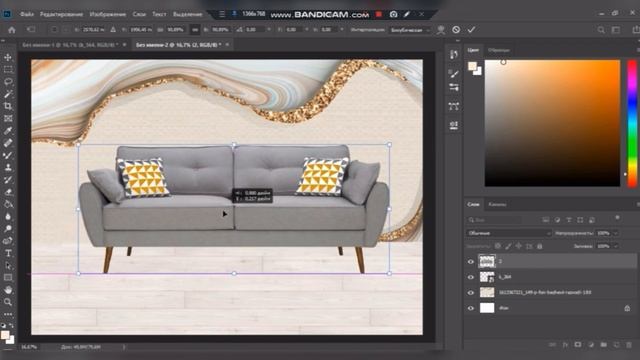Image resolution: width=640 pixels, height=360 pixels.
Task: Close the active document tab
Action: tap(227, 44)
